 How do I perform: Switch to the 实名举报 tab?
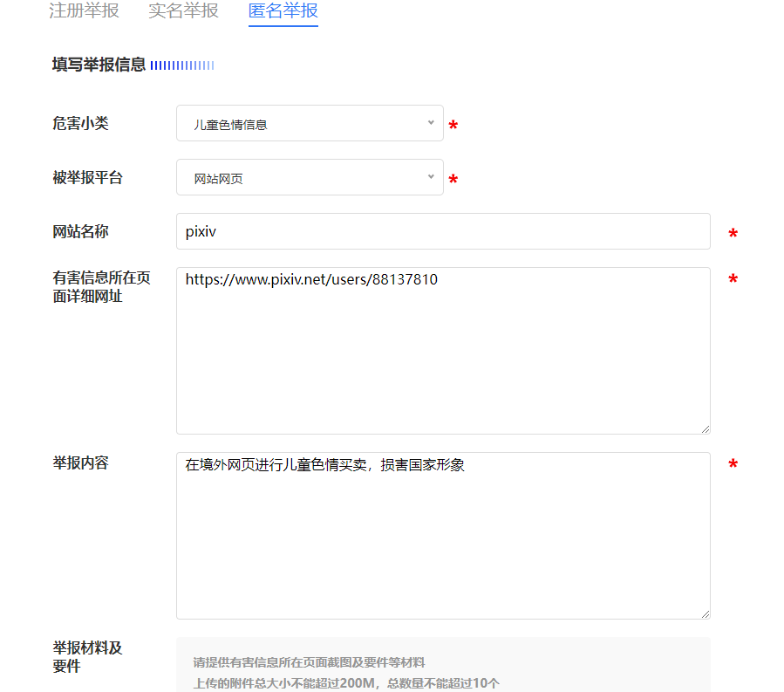coord(183,10)
